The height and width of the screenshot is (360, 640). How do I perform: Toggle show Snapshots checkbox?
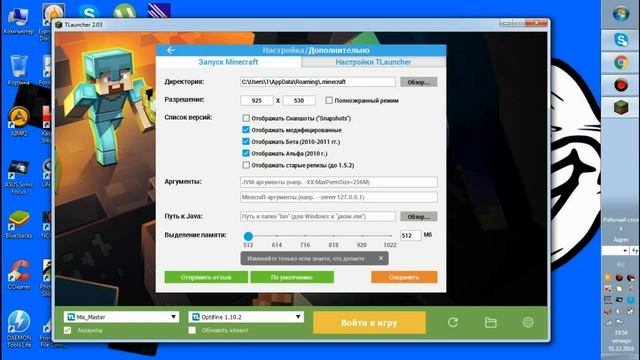[x=246, y=118]
